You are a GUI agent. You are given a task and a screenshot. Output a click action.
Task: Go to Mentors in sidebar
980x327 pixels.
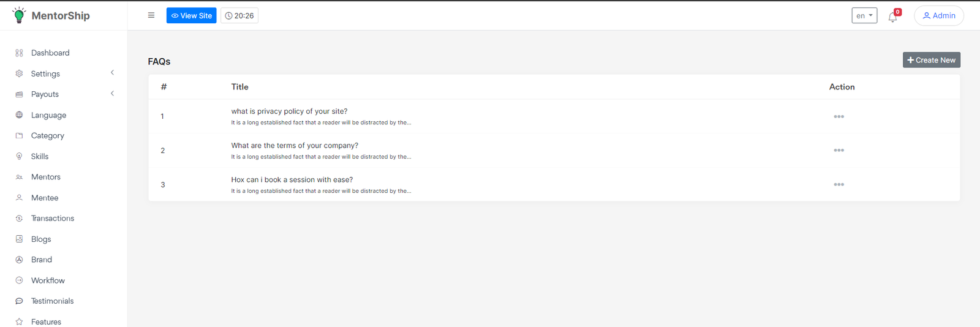click(46, 177)
